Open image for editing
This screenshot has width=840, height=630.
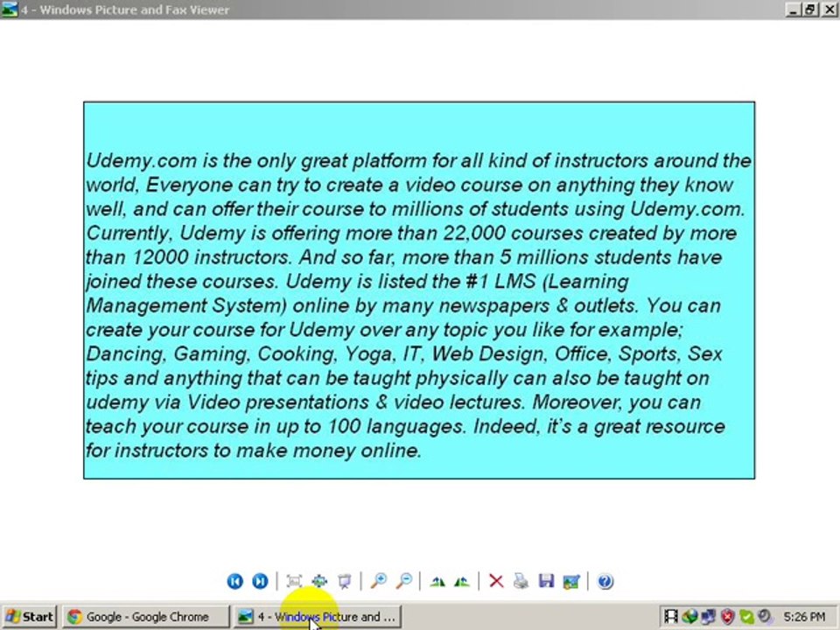571,581
